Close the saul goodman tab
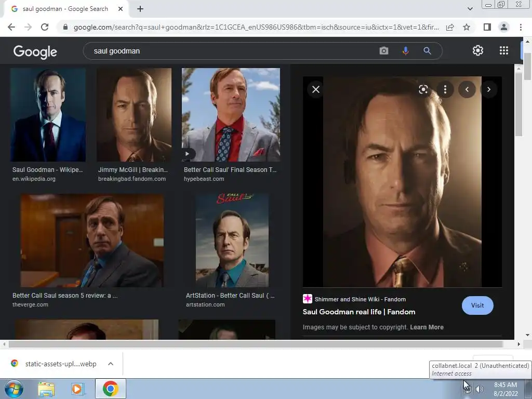Viewport: 532px width, 399px height. tap(121, 9)
